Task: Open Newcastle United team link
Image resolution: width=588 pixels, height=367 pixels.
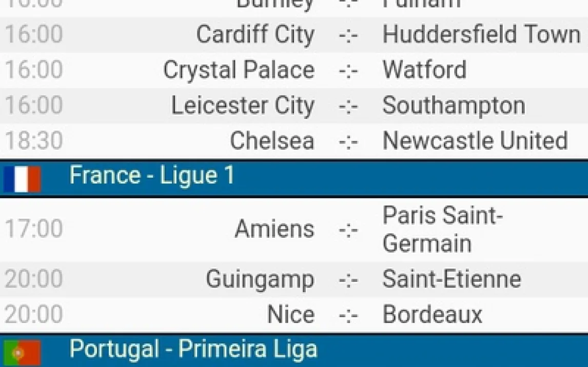Action: (x=475, y=141)
